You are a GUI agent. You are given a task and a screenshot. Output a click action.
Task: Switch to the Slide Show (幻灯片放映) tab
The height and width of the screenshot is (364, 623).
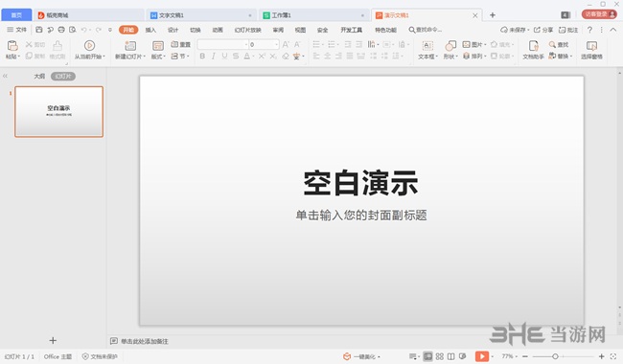pyautogui.click(x=248, y=30)
